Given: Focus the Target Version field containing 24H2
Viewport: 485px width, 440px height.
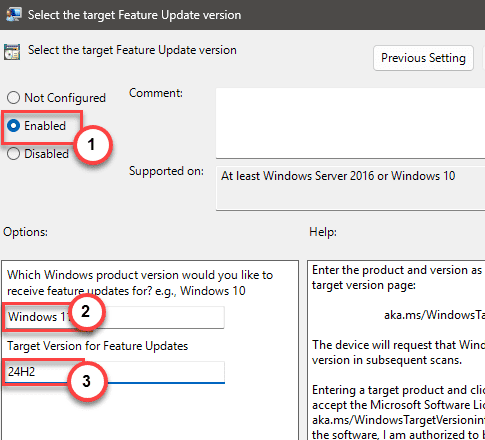Looking at the screenshot, I should pyautogui.click(x=114, y=372).
